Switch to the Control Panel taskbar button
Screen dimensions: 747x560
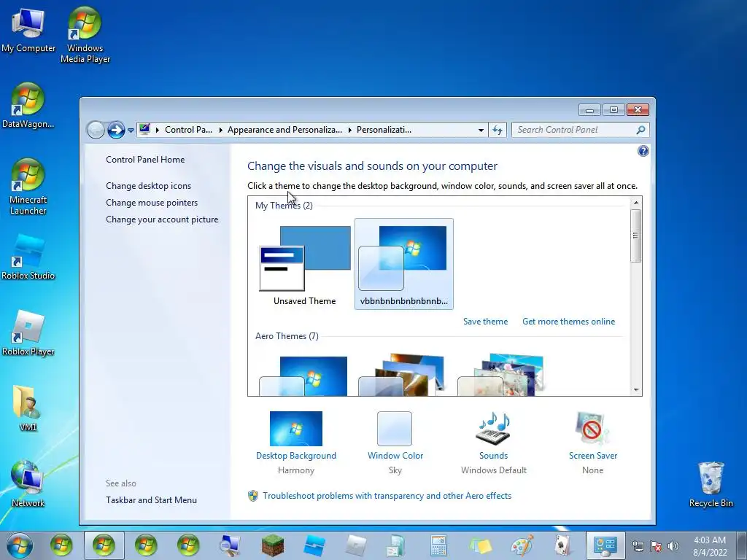(x=605, y=545)
